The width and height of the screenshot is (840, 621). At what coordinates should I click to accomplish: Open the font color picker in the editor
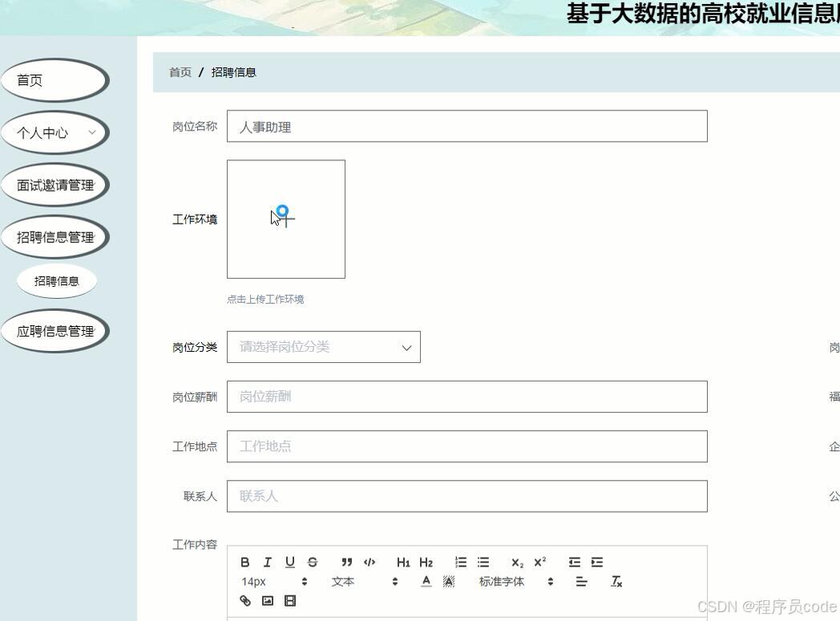(426, 582)
